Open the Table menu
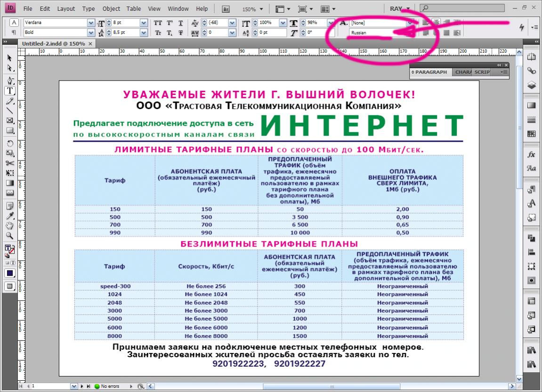 (x=133, y=8)
